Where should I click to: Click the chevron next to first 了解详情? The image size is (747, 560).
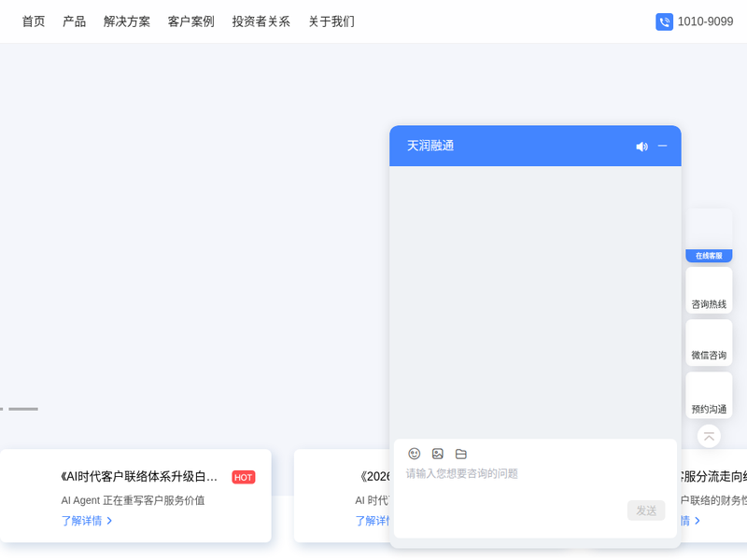click(x=109, y=521)
